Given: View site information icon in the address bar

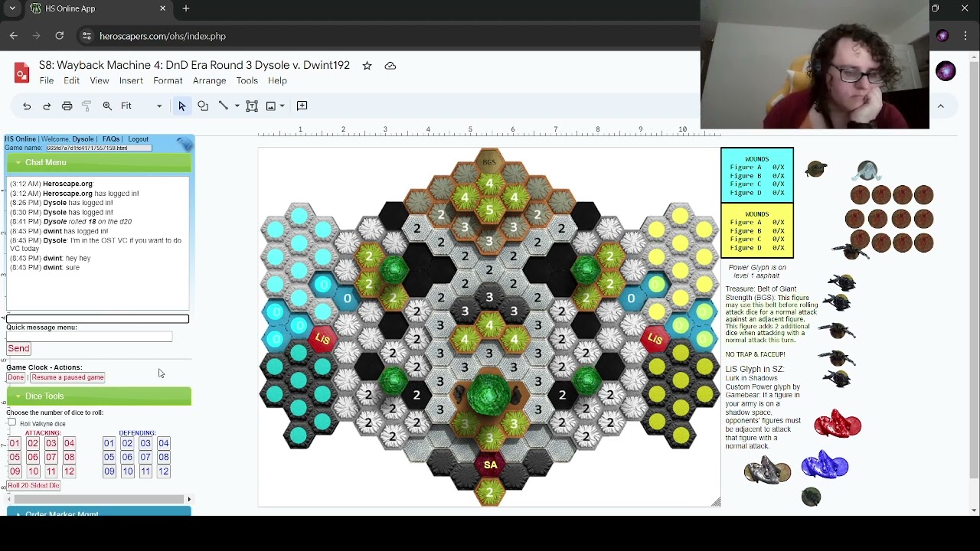Looking at the screenshot, I should point(87,36).
